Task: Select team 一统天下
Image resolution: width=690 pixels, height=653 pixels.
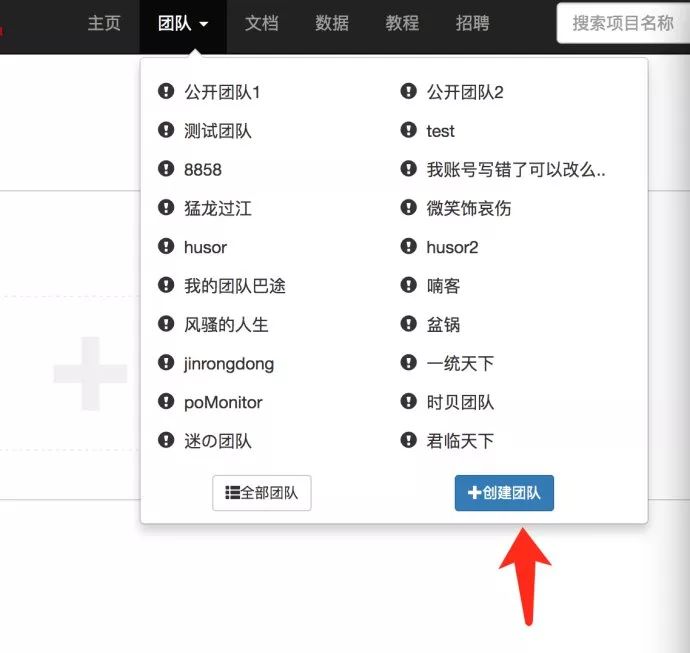Action: 460,363
